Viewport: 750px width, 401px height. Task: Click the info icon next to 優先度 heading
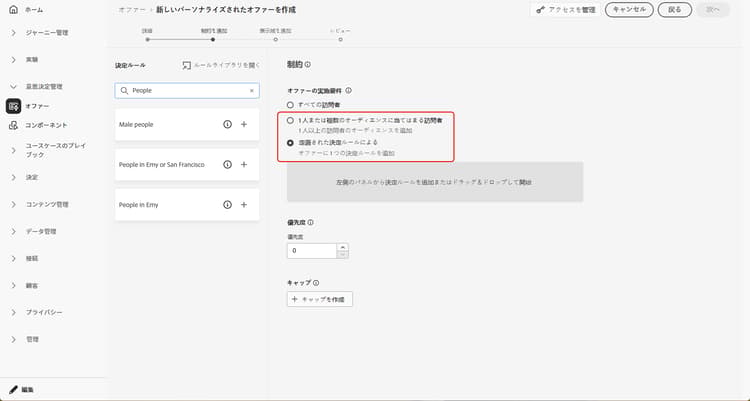click(310, 223)
